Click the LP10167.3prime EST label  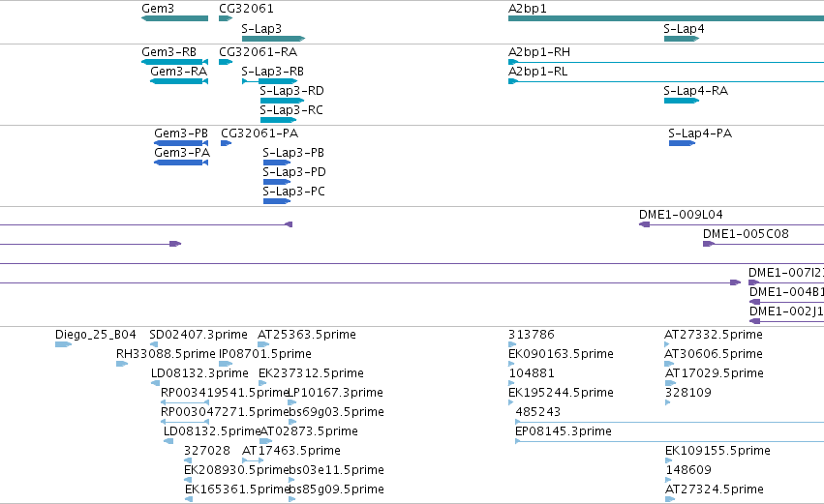(335, 393)
